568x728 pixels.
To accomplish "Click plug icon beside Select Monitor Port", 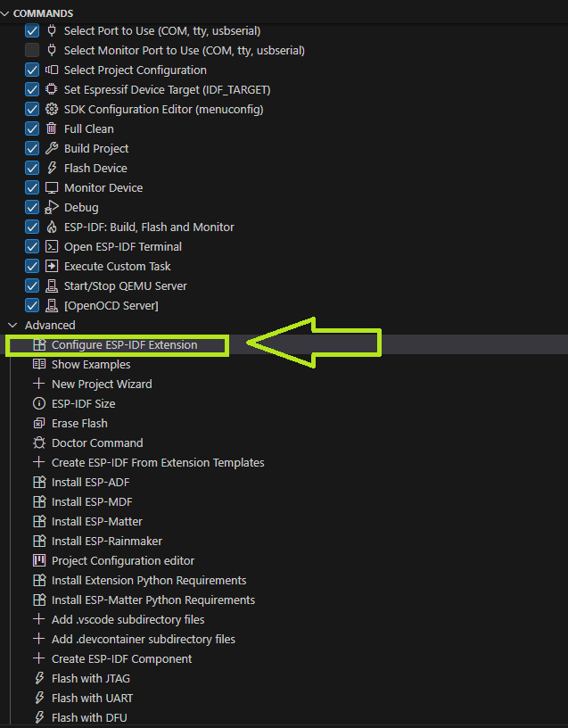I will tap(52, 51).
